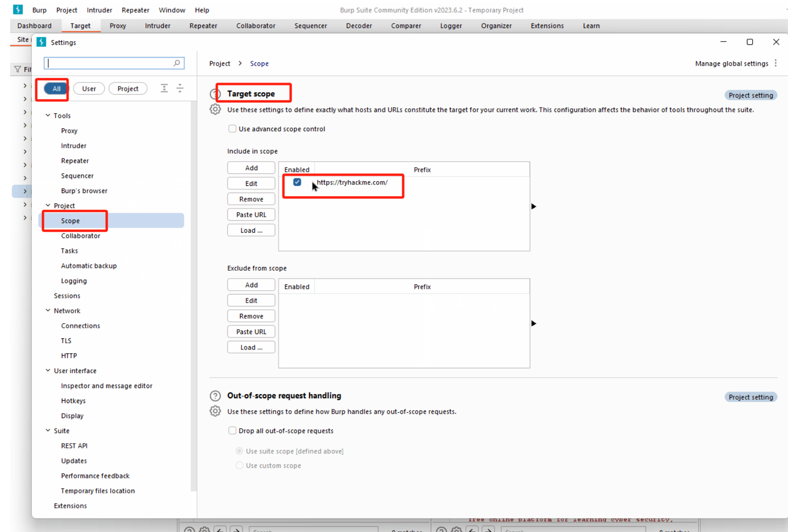Click Add button under Exclude from scope
This screenshot has width=788, height=532.
click(251, 285)
